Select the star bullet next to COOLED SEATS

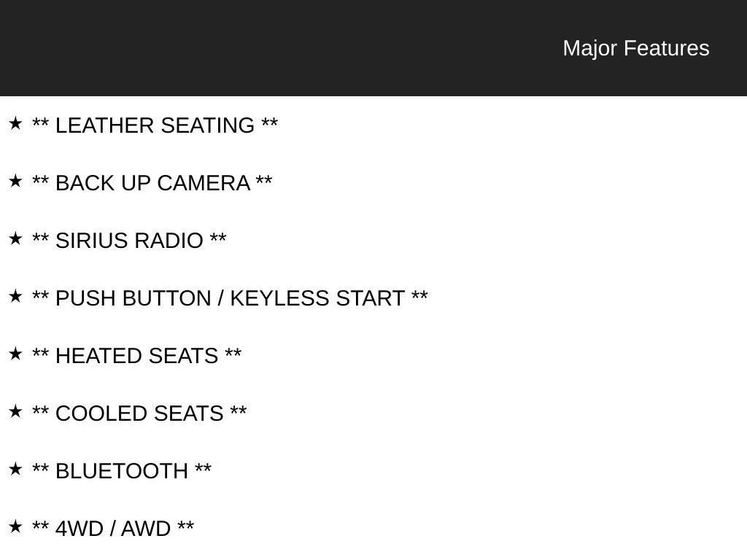tap(15, 412)
